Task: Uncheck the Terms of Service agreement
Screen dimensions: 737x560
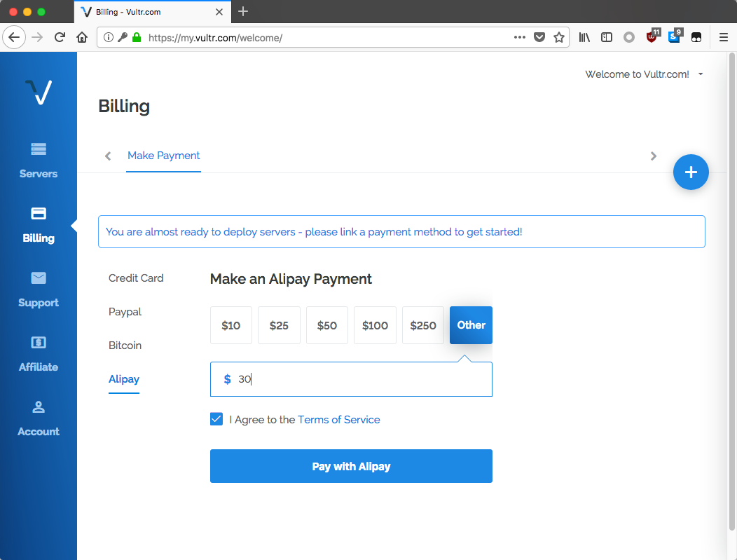Action: 216,419
